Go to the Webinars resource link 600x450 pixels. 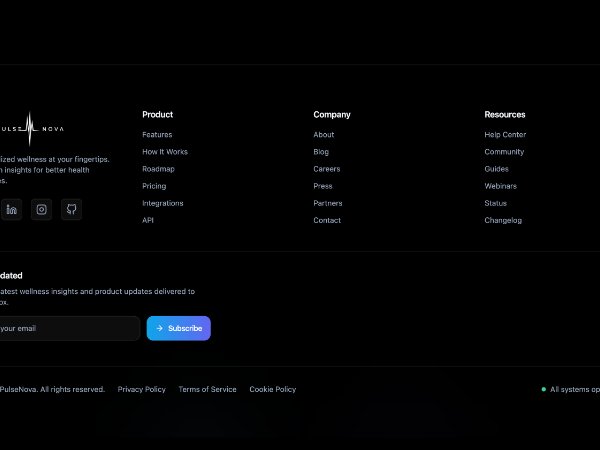coord(501,186)
